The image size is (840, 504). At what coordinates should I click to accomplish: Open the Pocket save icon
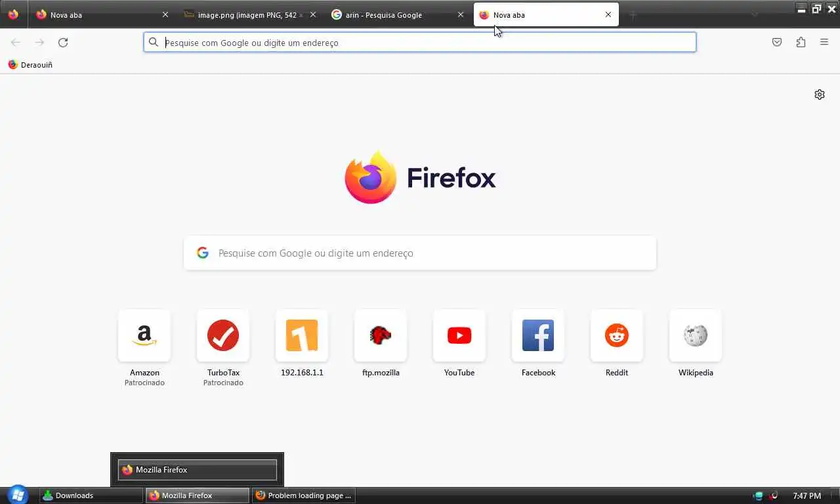click(777, 43)
